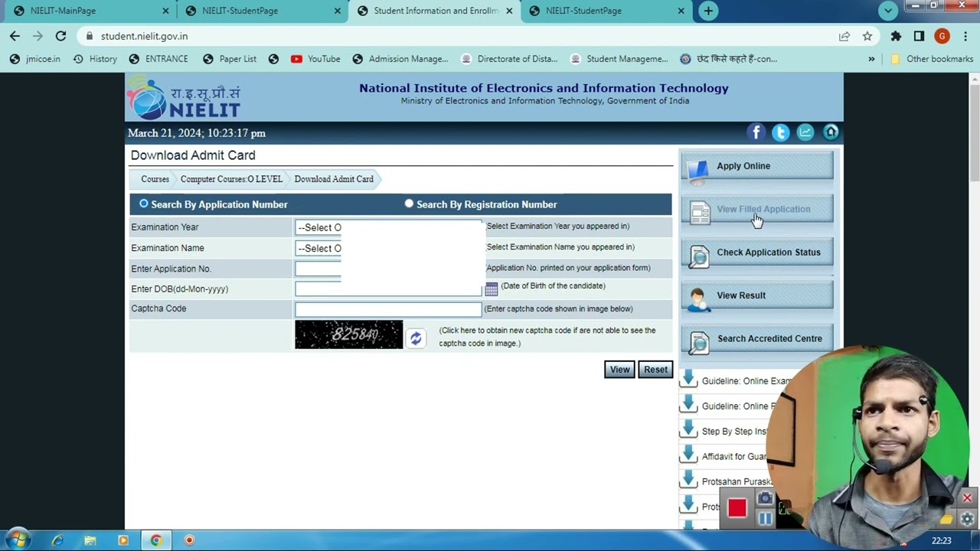Close the NIELIT-MainPage tab
Screen dimensions: 980x551
pos(165,11)
